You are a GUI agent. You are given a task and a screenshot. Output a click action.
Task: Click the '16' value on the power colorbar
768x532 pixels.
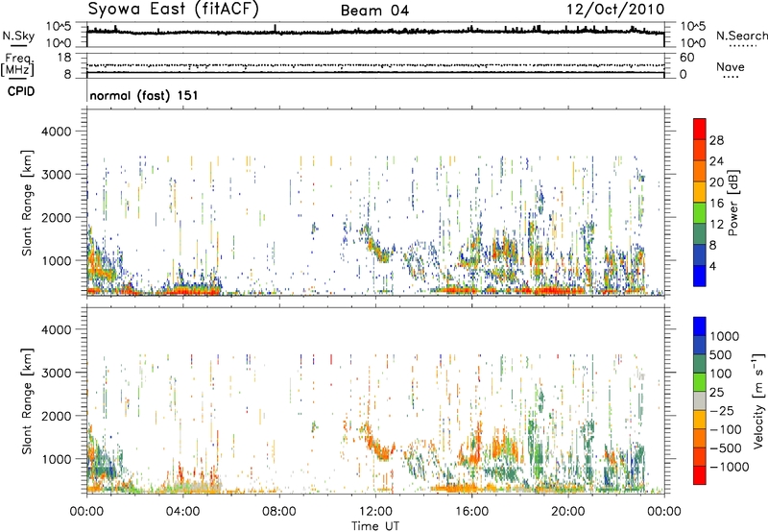(716, 204)
